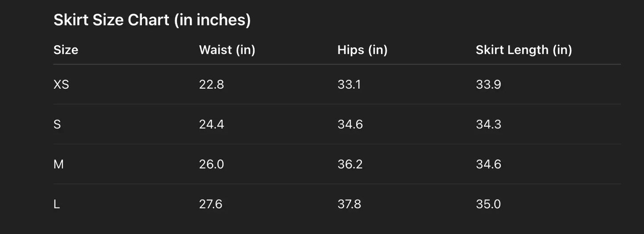The width and height of the screenshot is (644, 234).
Task: Select the XS hips value 33.1
Action: point(349,84)
